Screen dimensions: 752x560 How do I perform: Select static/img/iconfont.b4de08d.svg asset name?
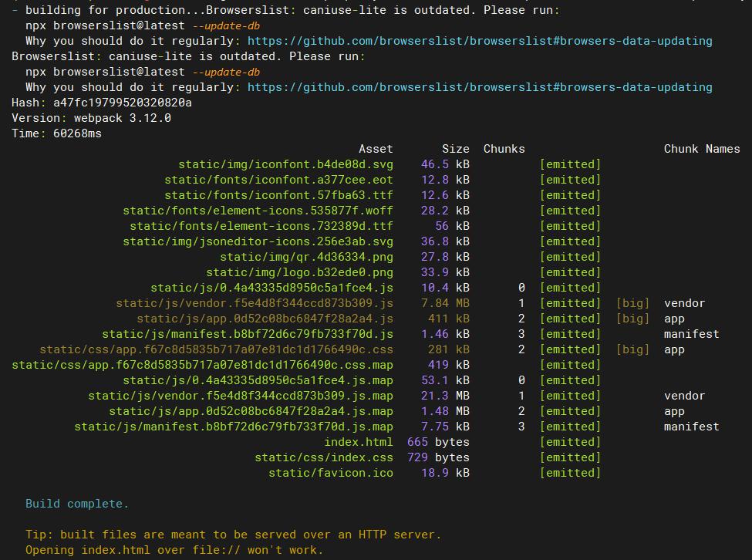click(286, 164)
